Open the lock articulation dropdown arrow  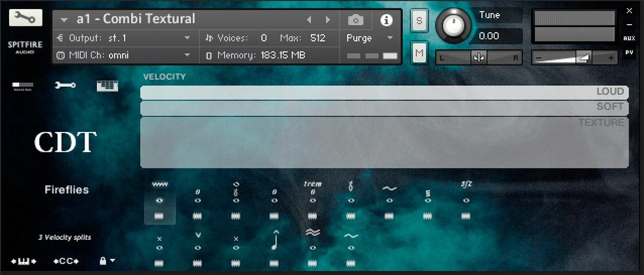pyautogui.click(x=112, y=261)
